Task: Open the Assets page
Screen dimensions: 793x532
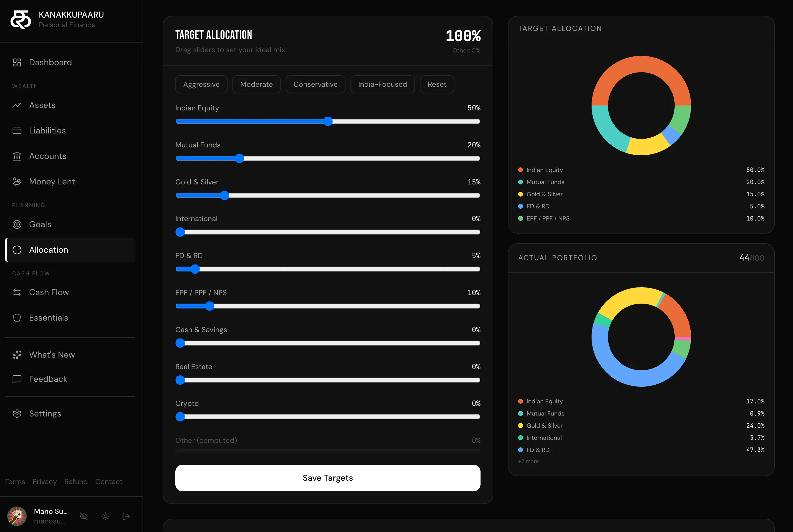Action: (70, 105)
